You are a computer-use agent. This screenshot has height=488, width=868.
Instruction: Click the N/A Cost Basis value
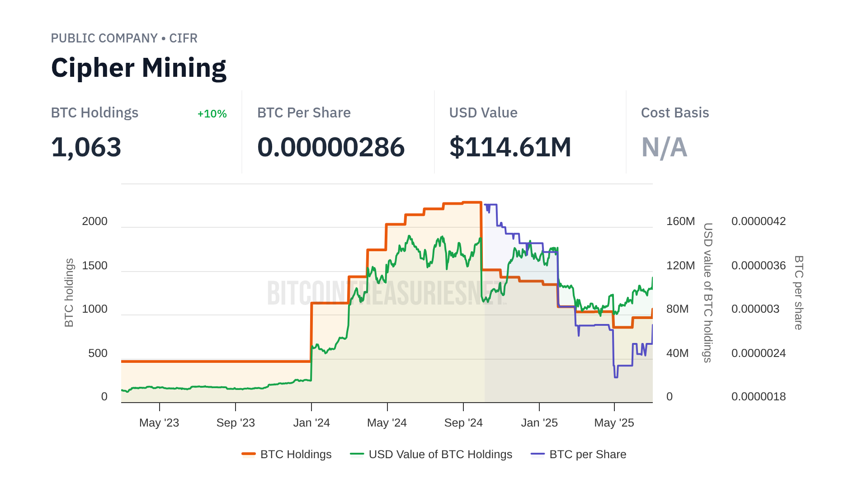point(664,147)
